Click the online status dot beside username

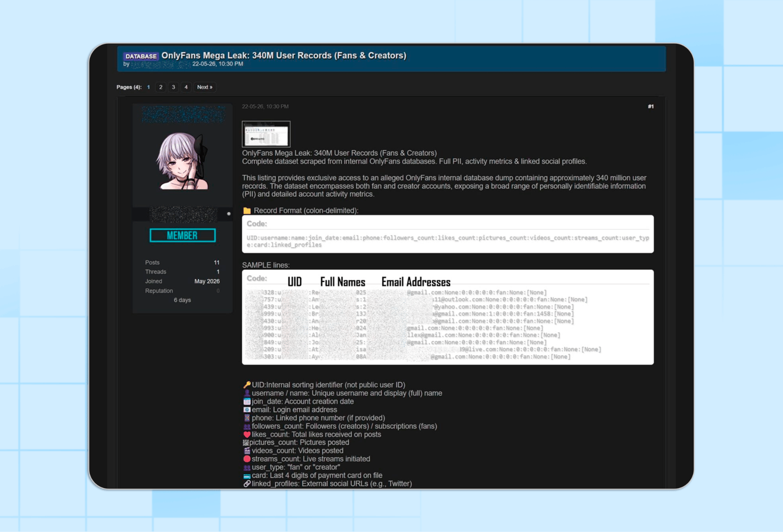tap(228, 214)
